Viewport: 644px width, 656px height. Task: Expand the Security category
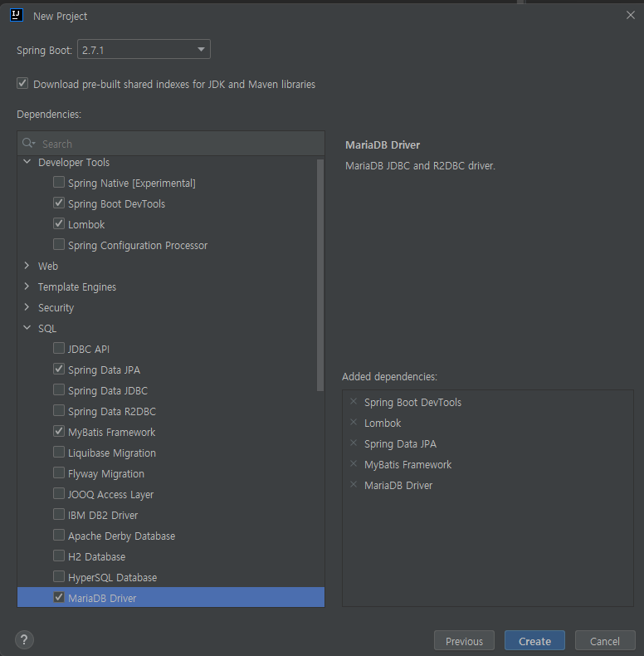pyautogui.click(x=27, y=307)
